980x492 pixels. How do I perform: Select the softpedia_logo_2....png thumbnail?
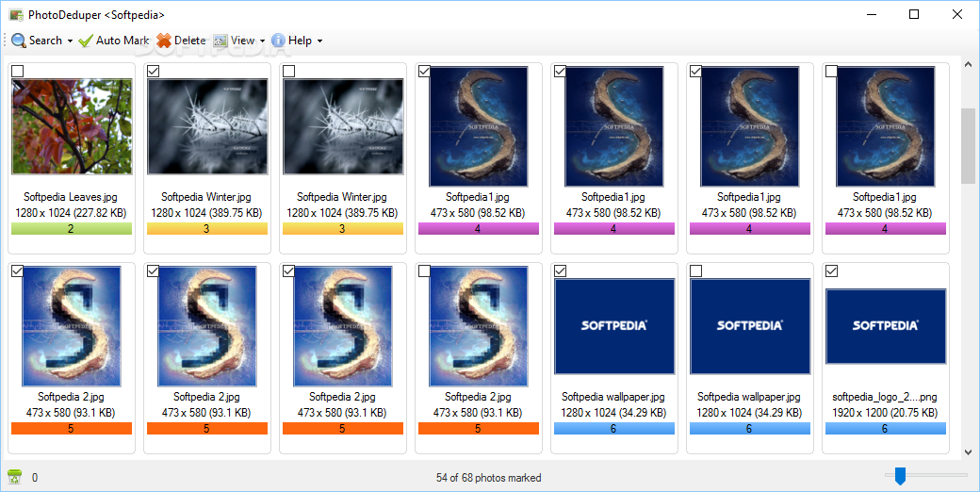point(886,326)
